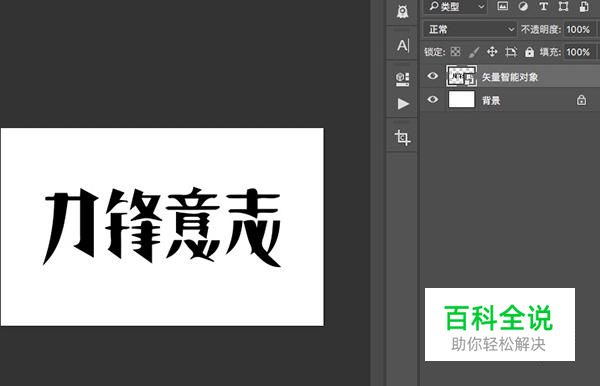Toggle lock image pixels brush icon
The height and width of the screenshot is (386, 600).
(x=474, y=52)
